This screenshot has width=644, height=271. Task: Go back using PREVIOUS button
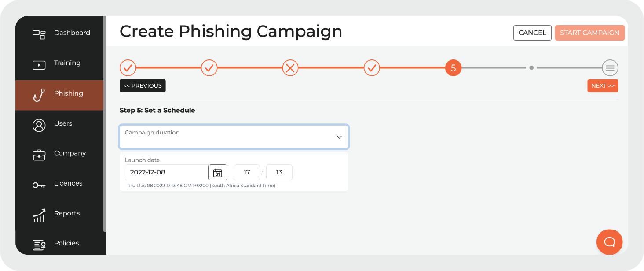(x=143, y=85)
